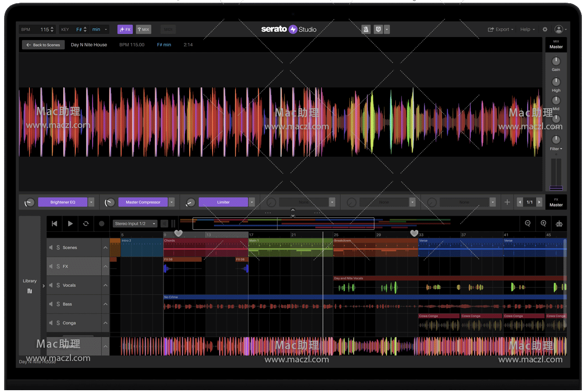Click the Master Gain knob
Viewport: 586px width, 392px height.
coord(556,61)
